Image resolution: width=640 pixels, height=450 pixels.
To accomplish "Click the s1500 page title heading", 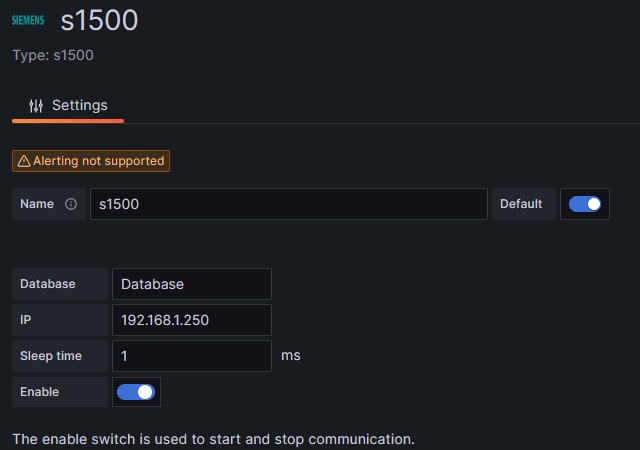I will 99,20.
